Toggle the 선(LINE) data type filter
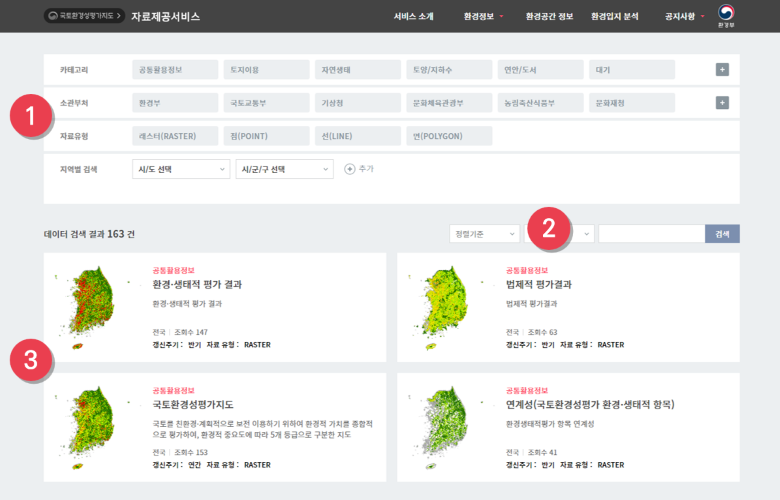Screen dimensions: 780x500 coord(358,136)
